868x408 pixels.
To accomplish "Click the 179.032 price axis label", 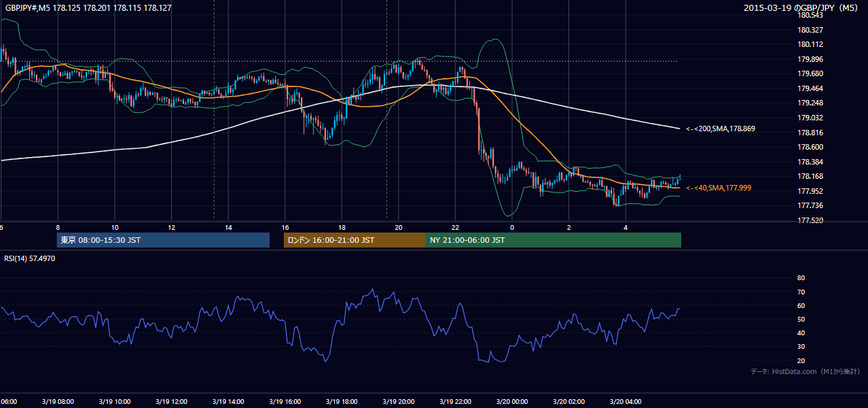I will click(x=811, y=118).
